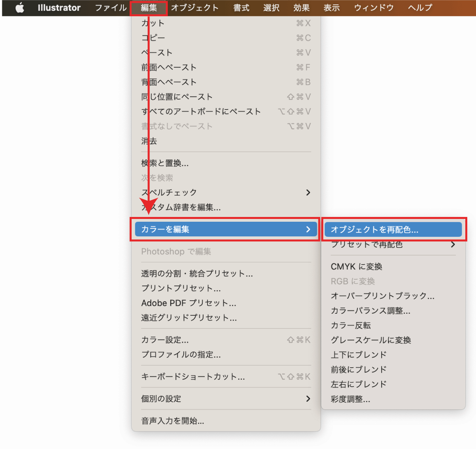Select プリセットで再配色 submenu item

pos(393,245)
